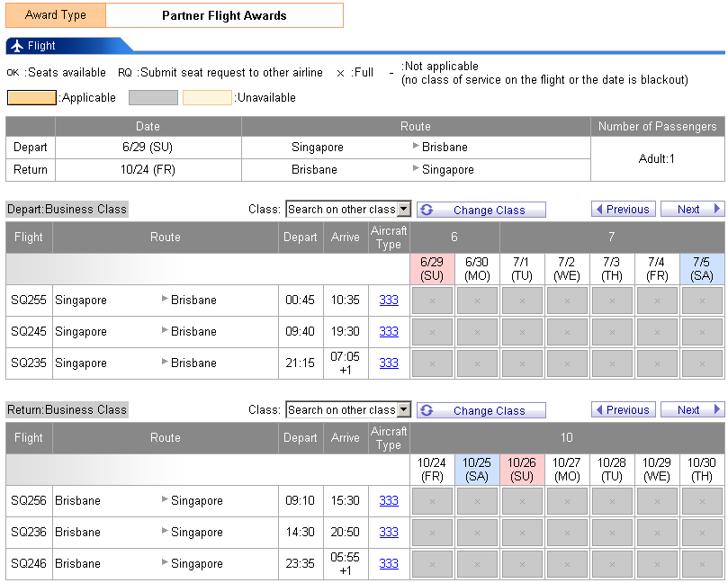Click the SQ235 availability cell for 7/5 (SA)
Viewport: 728px width, 583px height.
click(702, 363)
